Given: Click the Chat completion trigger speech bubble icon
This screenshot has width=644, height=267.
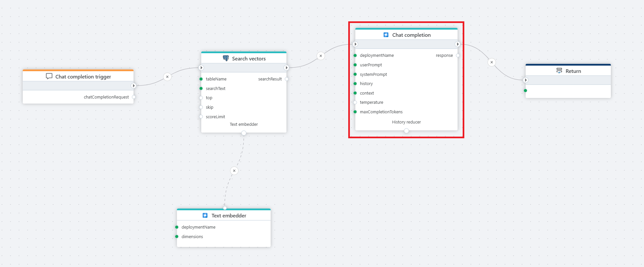Looking at the screenshot, I should tap(49, 76).
